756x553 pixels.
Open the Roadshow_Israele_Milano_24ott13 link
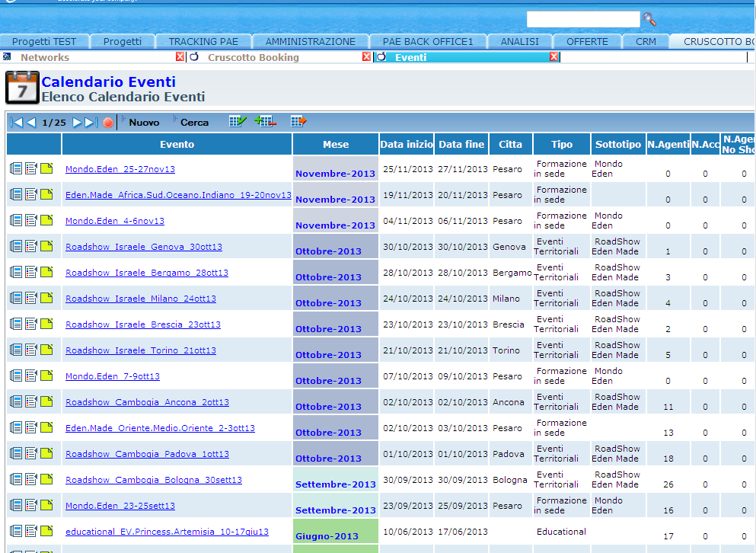pos(141,299)
